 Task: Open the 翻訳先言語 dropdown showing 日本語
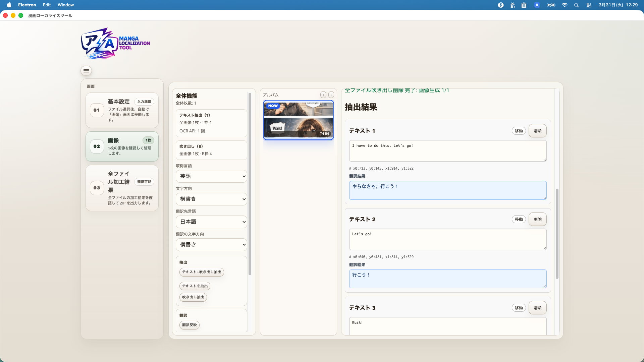(211, 222)
